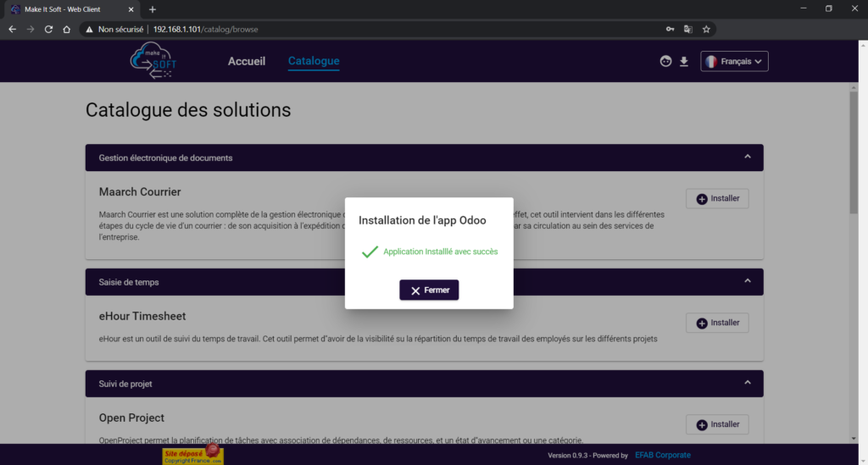Bookmark this page with the star
Screen dimensions: 868x465
706,30
